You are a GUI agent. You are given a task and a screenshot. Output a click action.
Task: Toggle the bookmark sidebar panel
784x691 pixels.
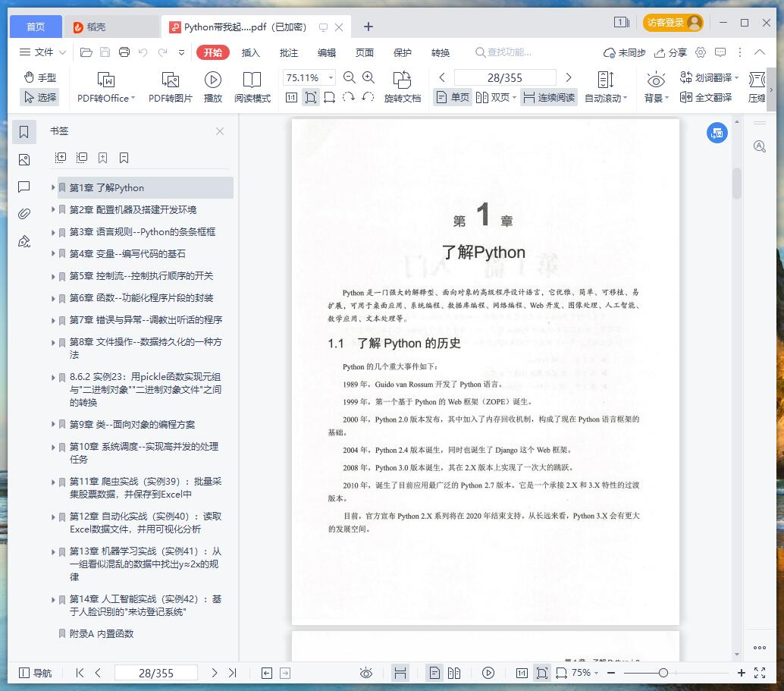point(24,132)
